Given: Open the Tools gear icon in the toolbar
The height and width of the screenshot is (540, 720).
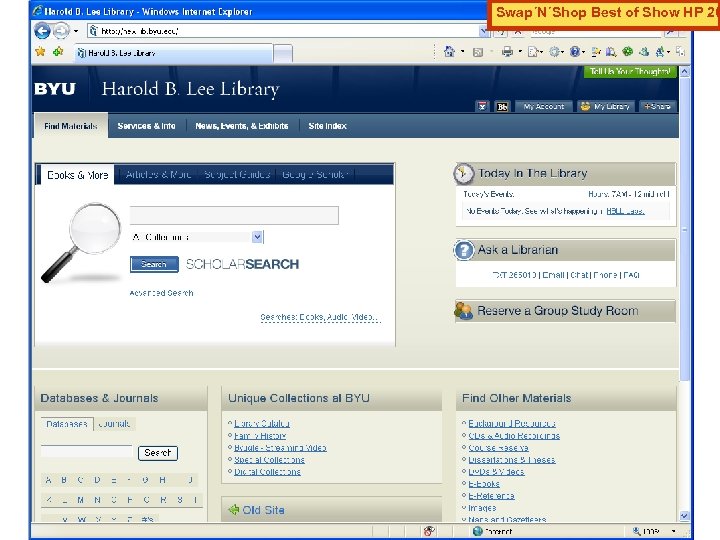Looking at the screenshot, I should coord(554,51).
